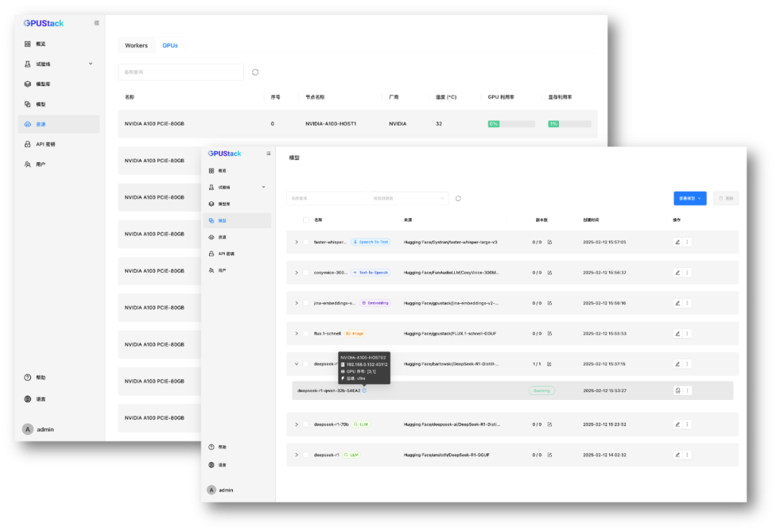Click the admin avatar in the front window
This screenshot has height=532, width=776.
pos(211,490)
